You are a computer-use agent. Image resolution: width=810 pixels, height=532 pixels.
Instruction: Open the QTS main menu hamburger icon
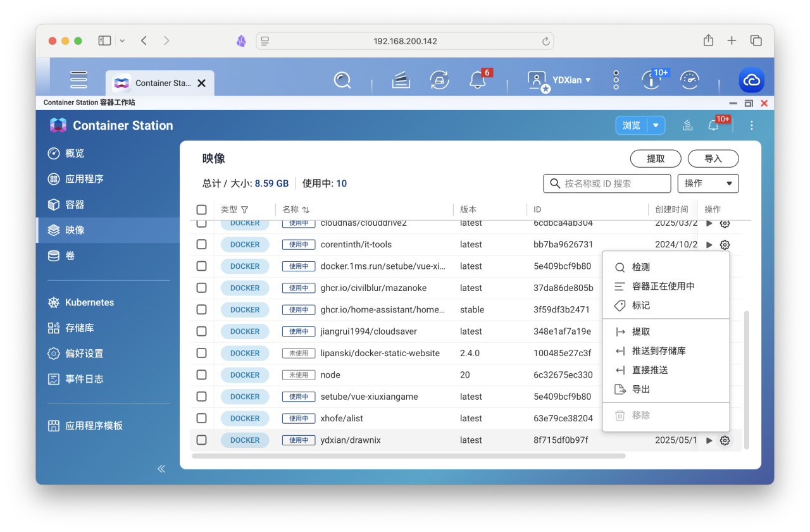click(x=78, y=80)
